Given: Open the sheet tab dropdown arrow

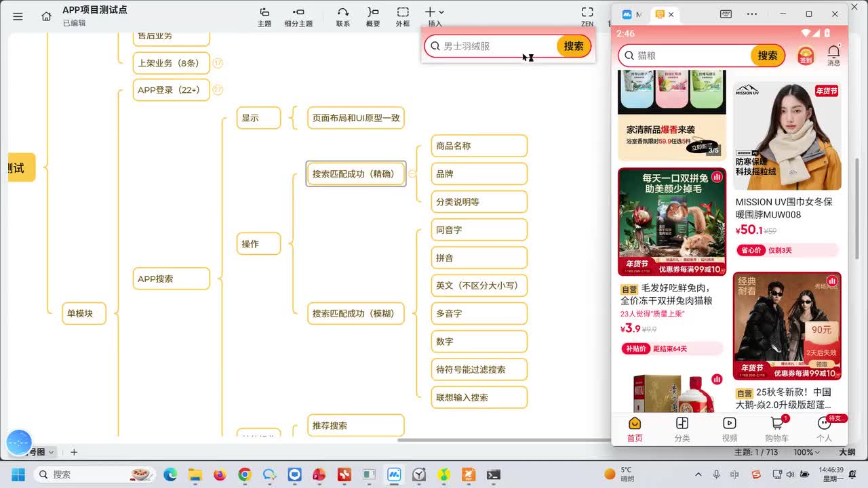Looking at the screenshot, I should coord(51,452).
